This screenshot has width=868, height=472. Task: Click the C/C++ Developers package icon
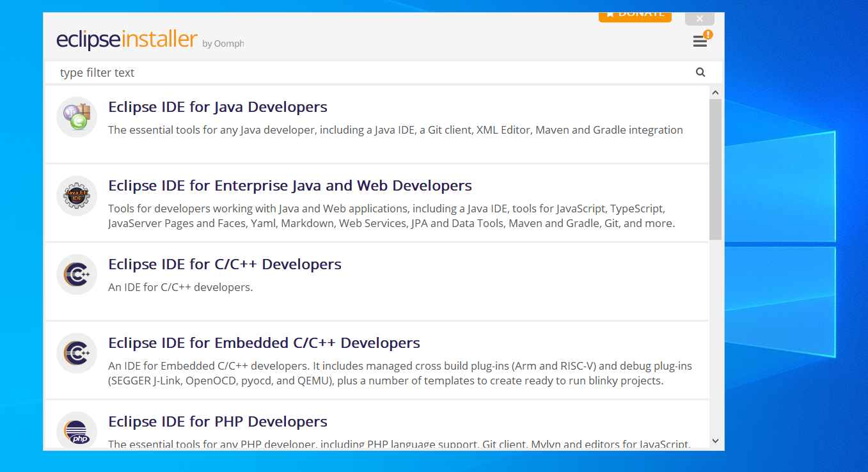[77, 274]
